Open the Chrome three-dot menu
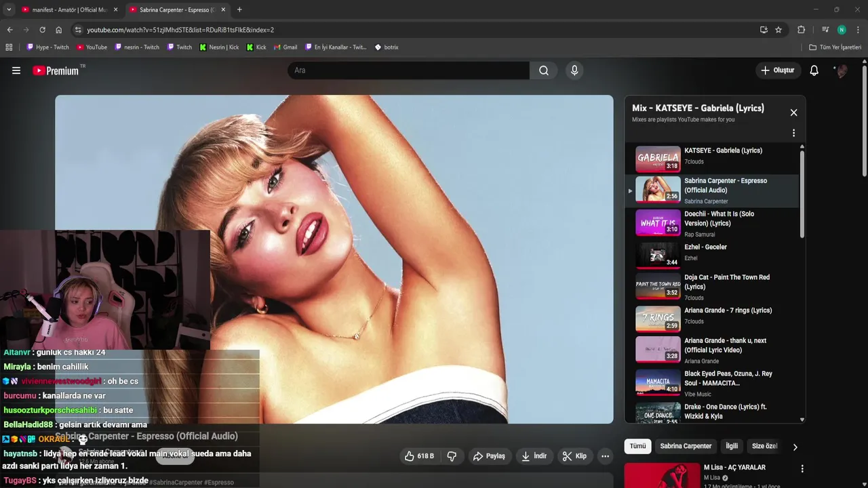 tap(859, 30)
